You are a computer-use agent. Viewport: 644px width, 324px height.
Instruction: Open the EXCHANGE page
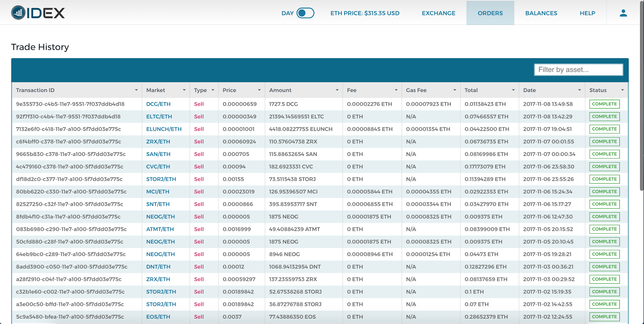(x=438, y=13)
